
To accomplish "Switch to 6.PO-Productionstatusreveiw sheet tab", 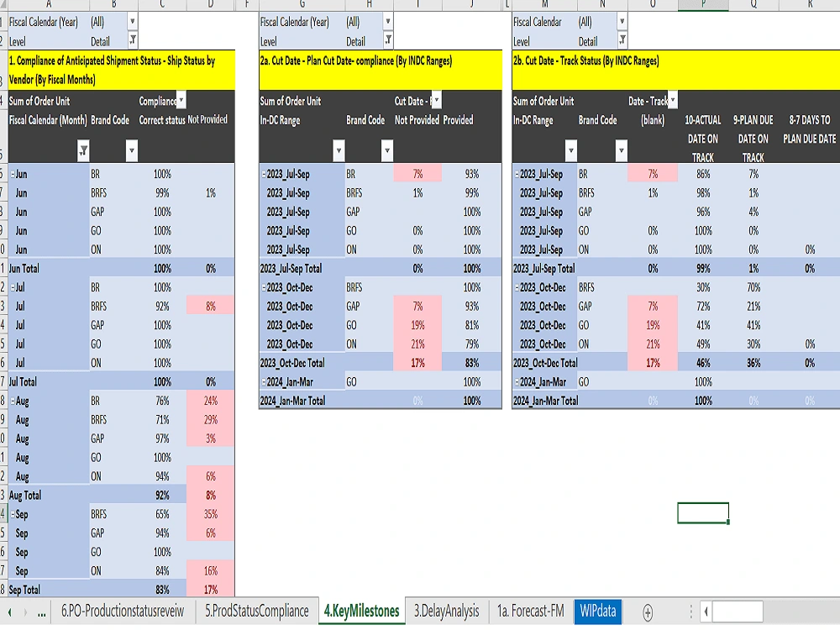I will click(x=123, y=612).
